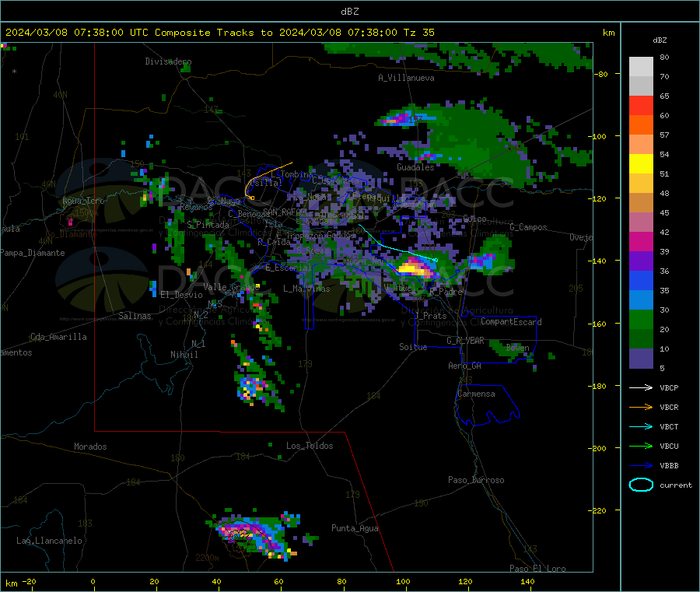Screen dimensions: 700x592
Task: Click the 'Paso_El_Loro' map label
Action: click(x=537, y=569)
